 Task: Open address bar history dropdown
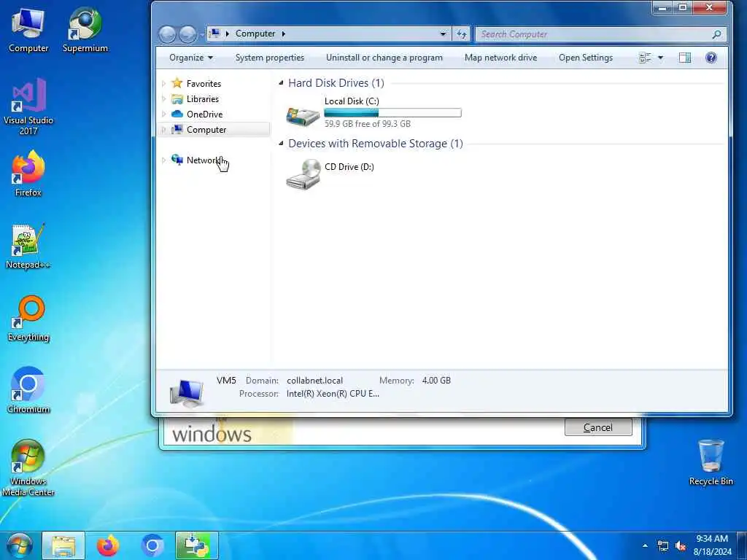tap(443, 34)
